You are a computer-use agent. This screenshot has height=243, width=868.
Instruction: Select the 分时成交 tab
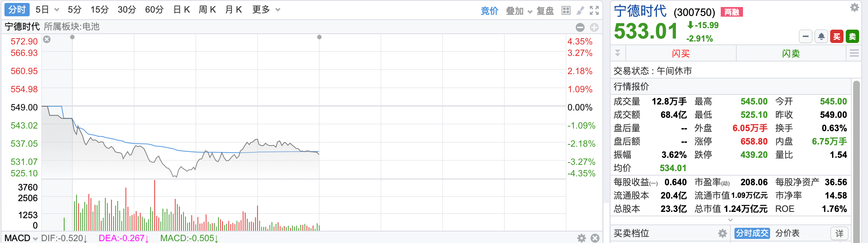(752, 233)
